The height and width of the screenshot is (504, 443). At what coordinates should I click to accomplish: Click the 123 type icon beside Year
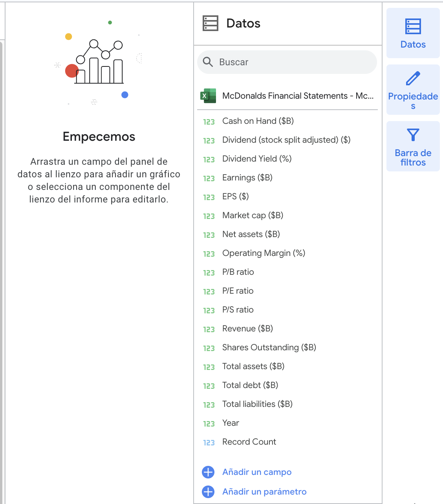(x=209, y=423)
